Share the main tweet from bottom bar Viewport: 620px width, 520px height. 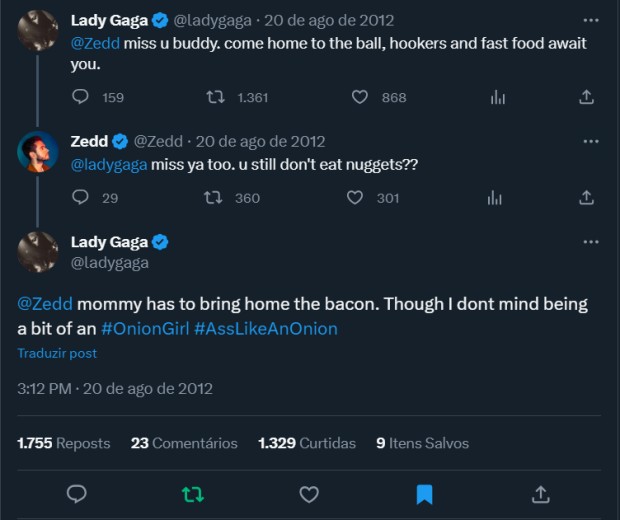pos(540,494)
